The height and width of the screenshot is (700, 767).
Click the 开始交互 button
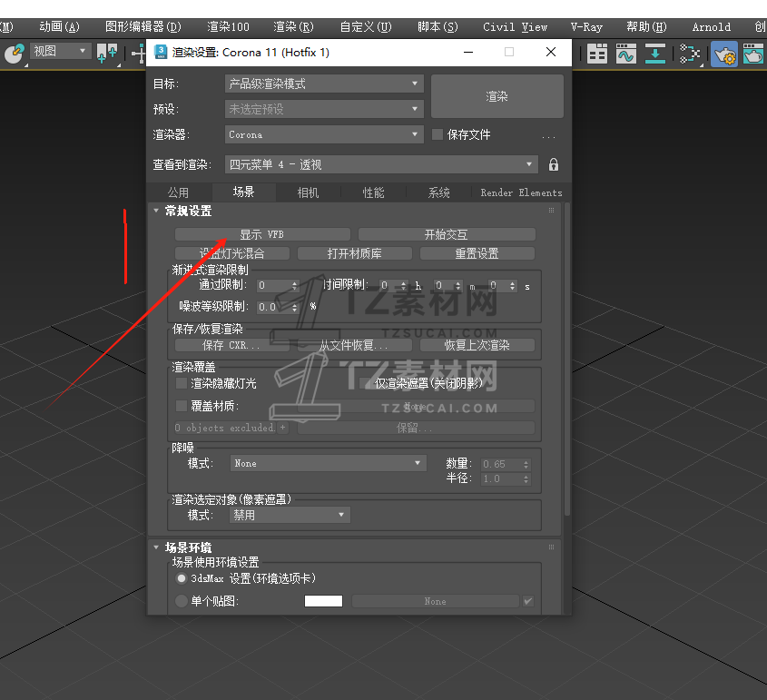tap(447, 234)
